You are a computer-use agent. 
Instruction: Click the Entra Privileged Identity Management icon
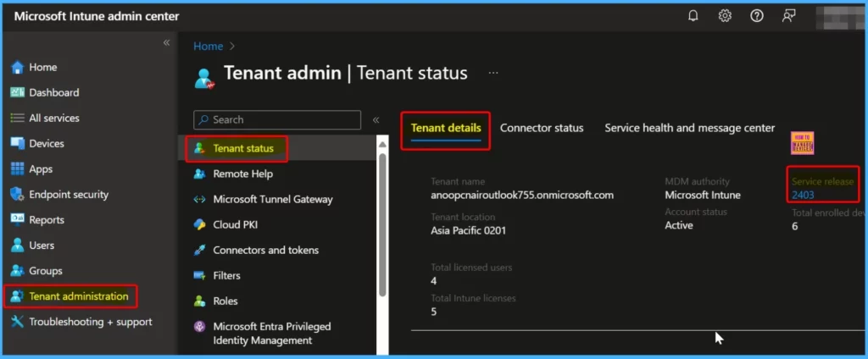[200, 327]
